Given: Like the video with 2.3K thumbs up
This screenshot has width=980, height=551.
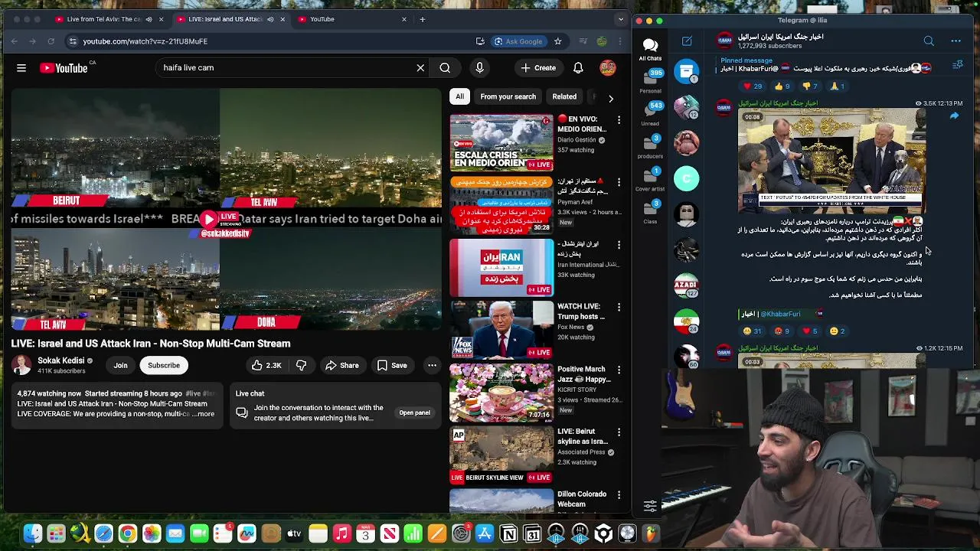Looking at the screenshot, I should pos(266,366).
